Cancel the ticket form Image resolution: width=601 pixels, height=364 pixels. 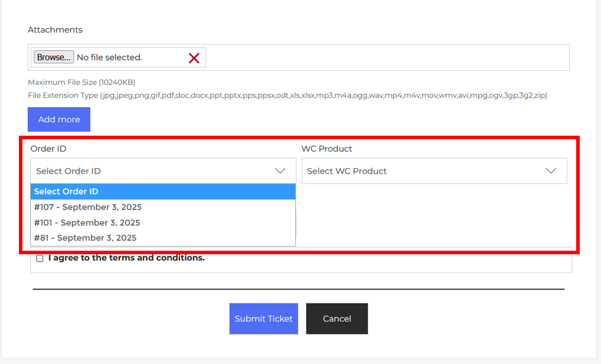click(x=337, y=319)
